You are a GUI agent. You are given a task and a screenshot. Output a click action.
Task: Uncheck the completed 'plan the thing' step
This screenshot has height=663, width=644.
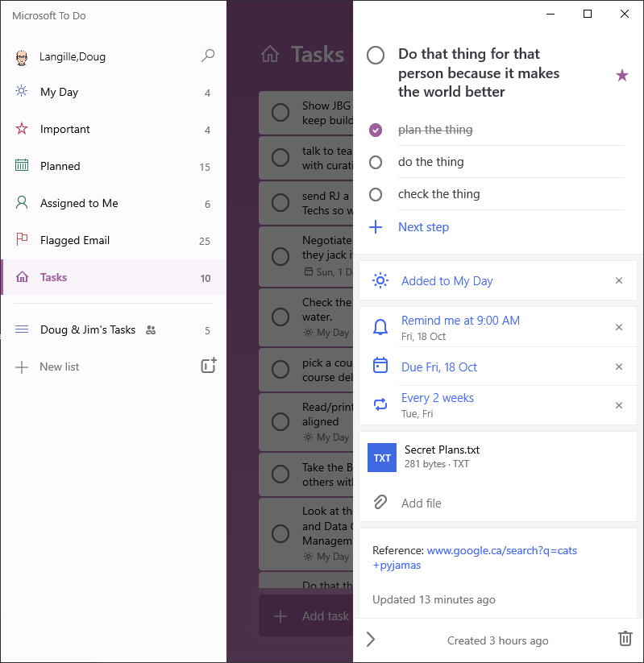point(375,130)
